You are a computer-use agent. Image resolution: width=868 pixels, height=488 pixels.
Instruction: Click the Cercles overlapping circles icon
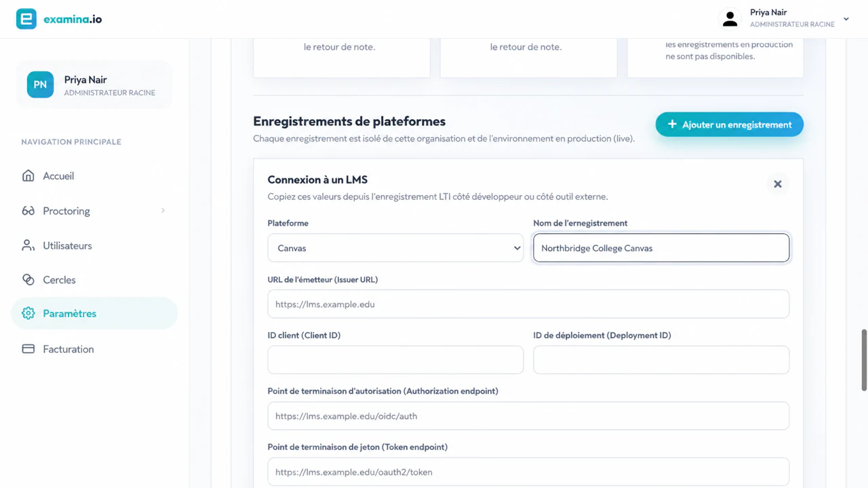pyautogui.click(x=28, y=279)
